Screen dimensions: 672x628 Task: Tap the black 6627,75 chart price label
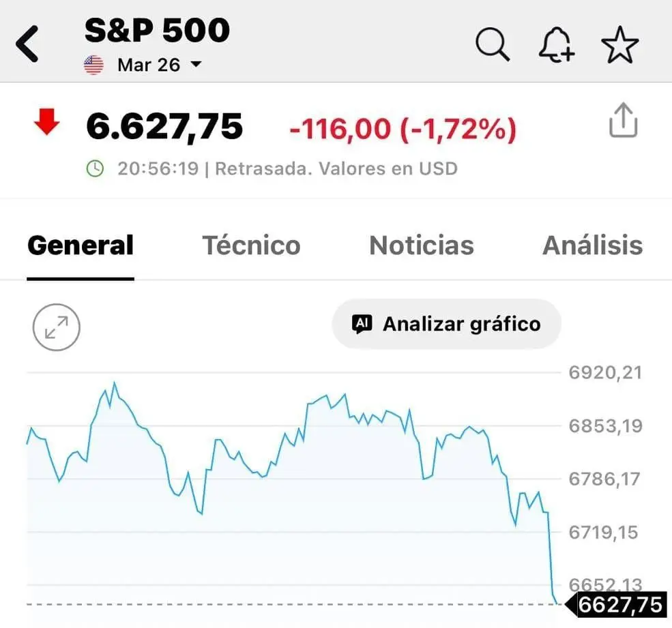[620, 605]
